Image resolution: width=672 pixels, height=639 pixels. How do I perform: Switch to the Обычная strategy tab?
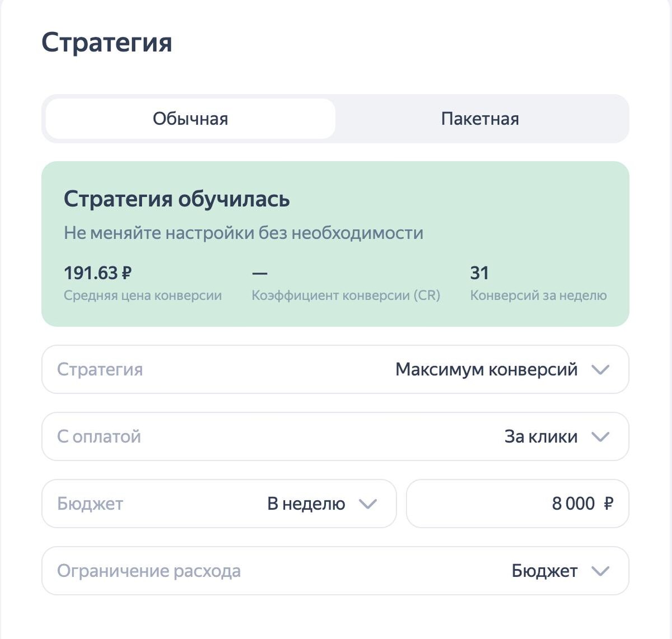[x=190, y=119]
